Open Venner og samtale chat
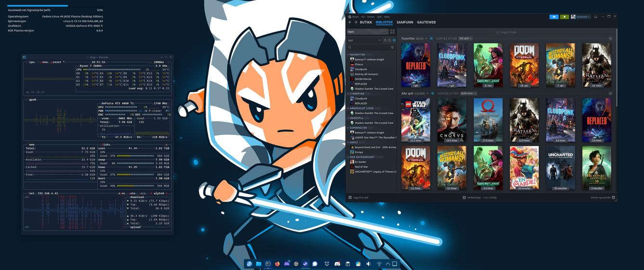644x270 pixels. [x=603, y=198]
